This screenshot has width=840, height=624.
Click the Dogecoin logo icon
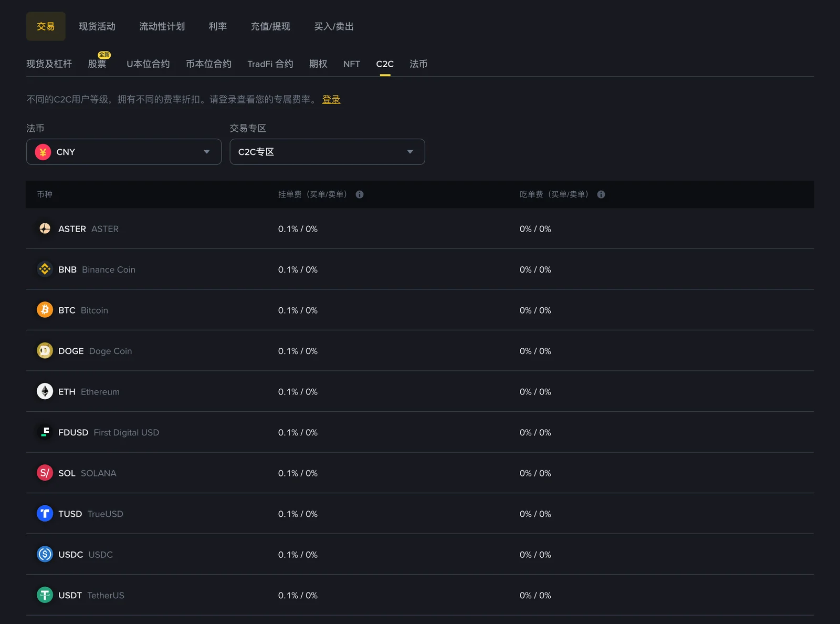coord(45,350)
